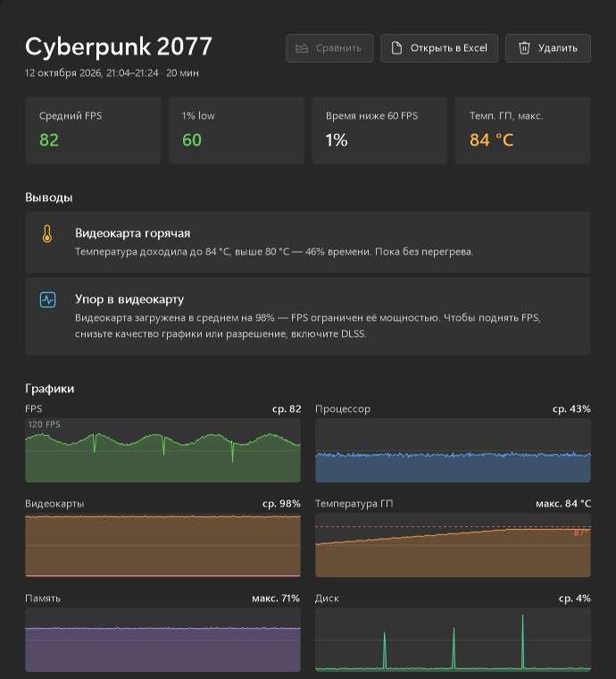Open the Диск activity chart
The width and height of the screenshot is (616, 679).
click(453, 640)
